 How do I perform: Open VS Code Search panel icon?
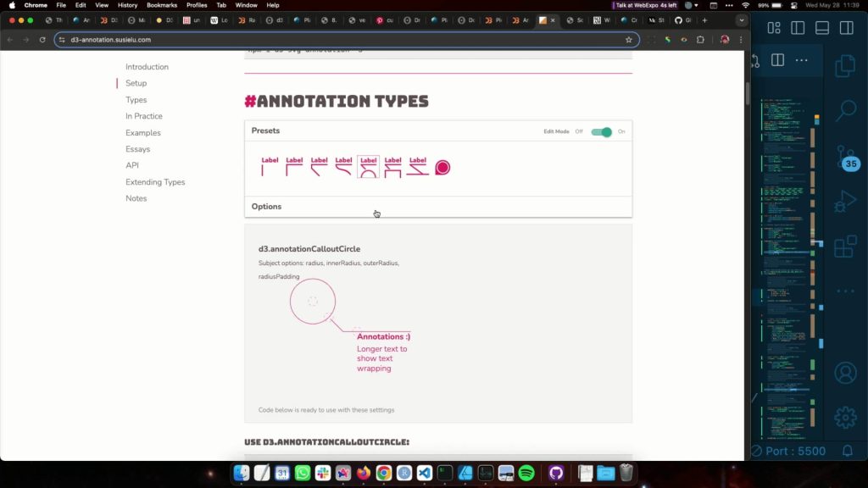pyautogui.click(x=844, y=110)
